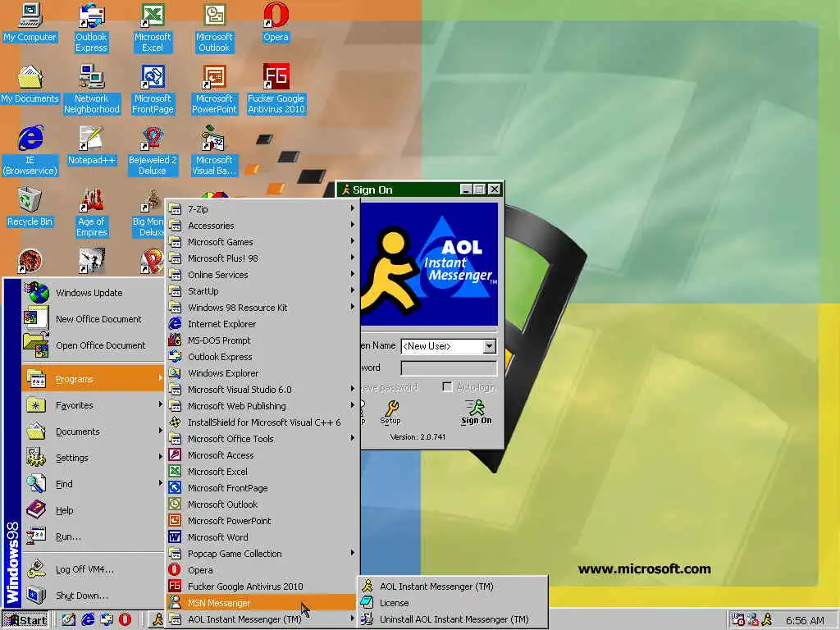Screen dimensions: 840x630
Task: Expand the Microsoft Visual Studio 6.0 submenu
Action: tap(262, 390)
